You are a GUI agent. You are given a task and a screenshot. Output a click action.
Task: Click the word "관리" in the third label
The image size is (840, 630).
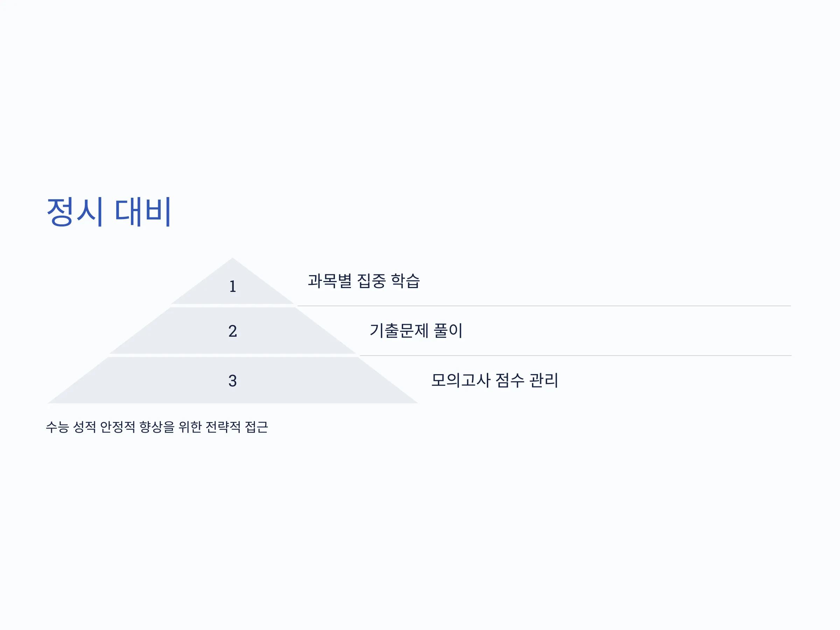point(544,380)
